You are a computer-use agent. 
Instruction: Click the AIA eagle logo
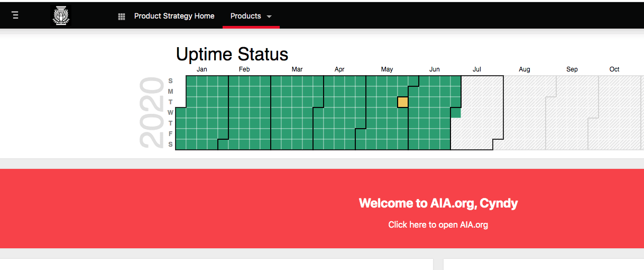point(61,16)
